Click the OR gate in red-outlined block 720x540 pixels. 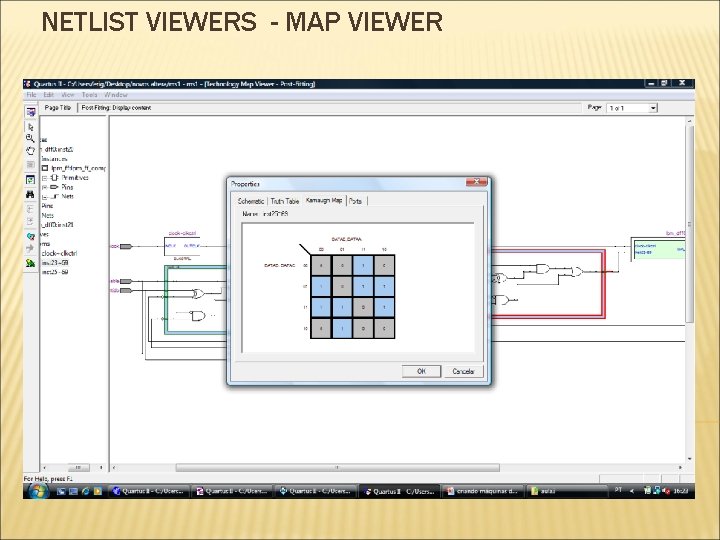point(576,272)
